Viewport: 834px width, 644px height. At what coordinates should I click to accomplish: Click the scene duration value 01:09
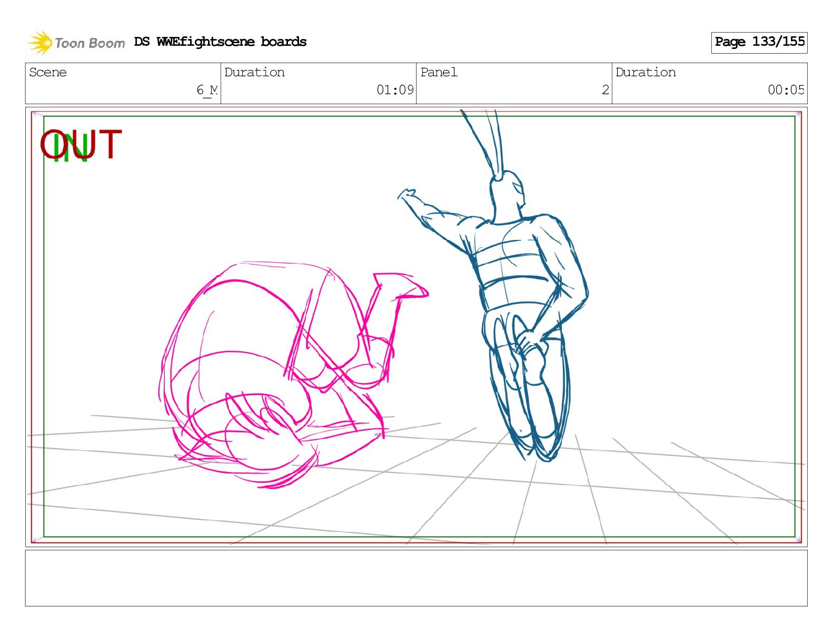pos(395,90)
